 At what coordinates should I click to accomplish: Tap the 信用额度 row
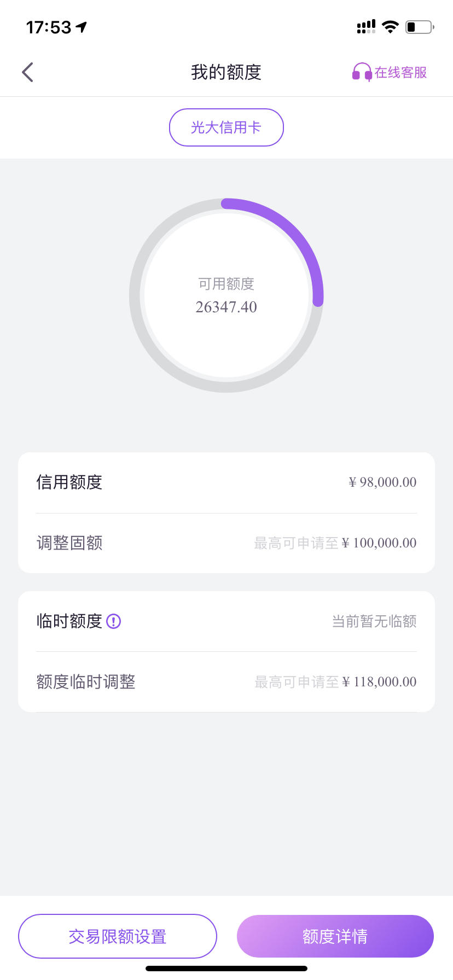coord(226,482)
